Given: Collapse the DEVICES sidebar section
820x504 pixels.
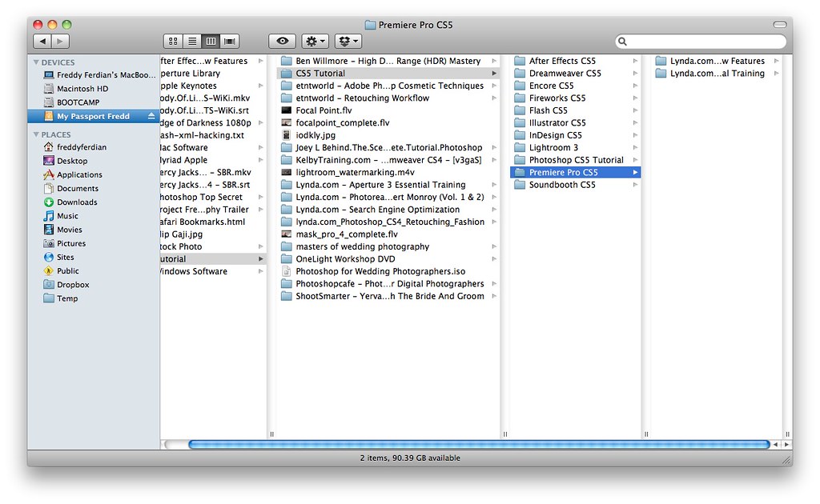Looking at the screenshot, I should [x=36, y=62].
